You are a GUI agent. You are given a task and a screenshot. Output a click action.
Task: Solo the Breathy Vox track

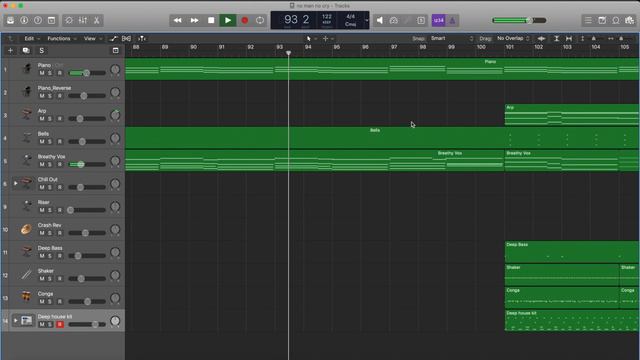50,164
